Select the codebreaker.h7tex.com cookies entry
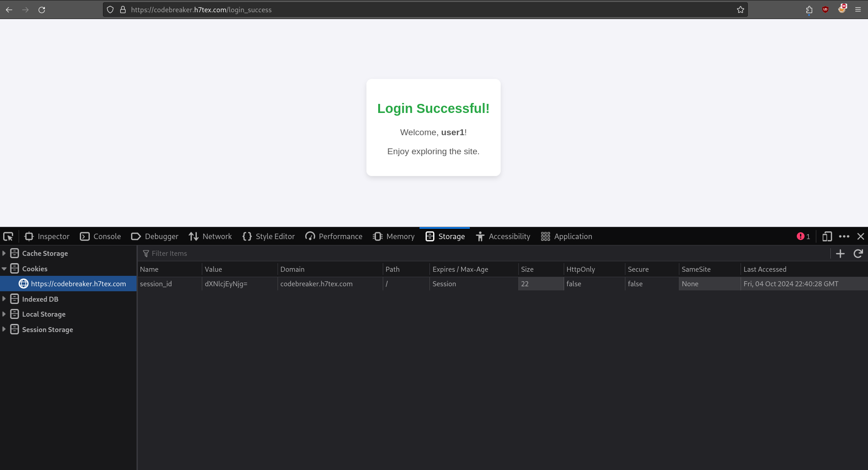The width and height of the screenshot is (868, 470). click(78, 284)
